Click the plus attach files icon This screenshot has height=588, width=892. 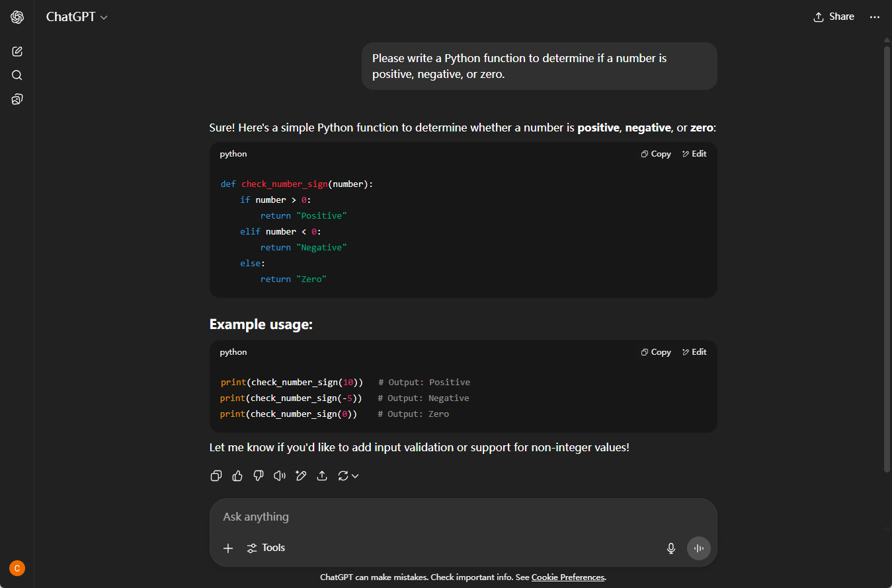pyautogui.click(x=228, y=548)
